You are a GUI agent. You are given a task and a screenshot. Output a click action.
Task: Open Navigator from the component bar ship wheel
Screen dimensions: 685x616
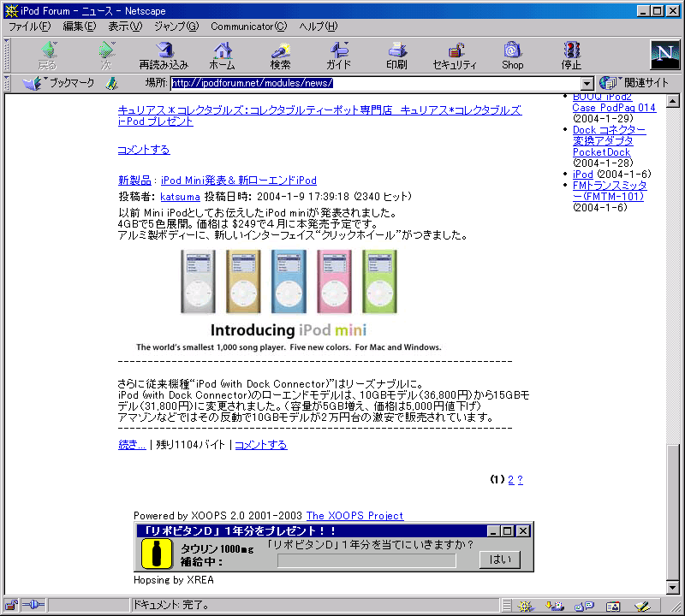526,606
